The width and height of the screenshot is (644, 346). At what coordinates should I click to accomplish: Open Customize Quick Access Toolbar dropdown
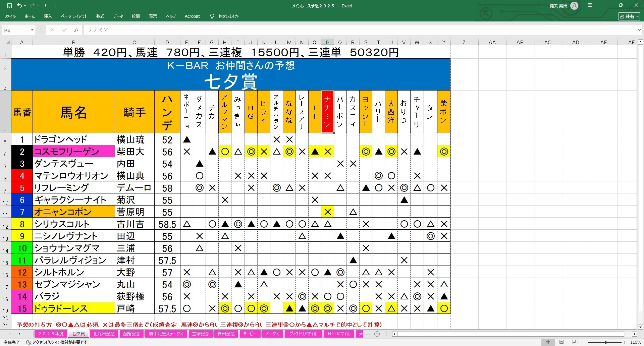(x=55, y=6)
